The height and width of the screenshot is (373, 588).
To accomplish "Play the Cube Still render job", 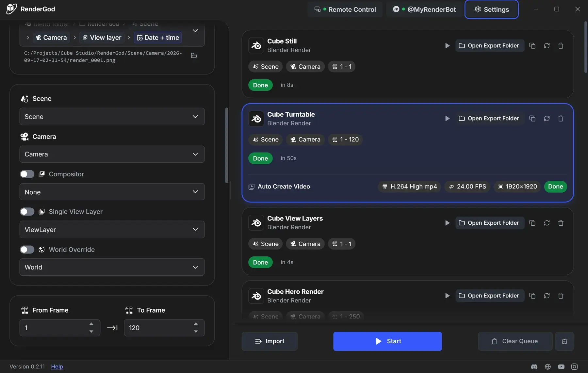I will [447, 46].
